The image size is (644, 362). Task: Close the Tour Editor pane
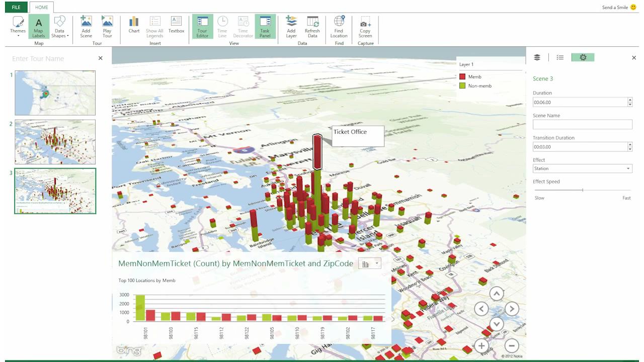point(101,58)
